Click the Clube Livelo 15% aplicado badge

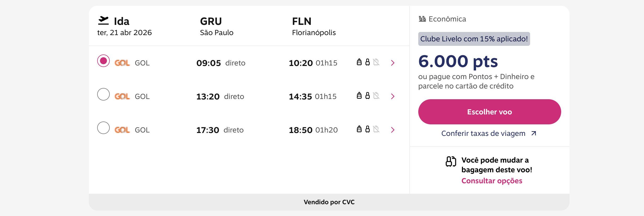coord(474,39)
